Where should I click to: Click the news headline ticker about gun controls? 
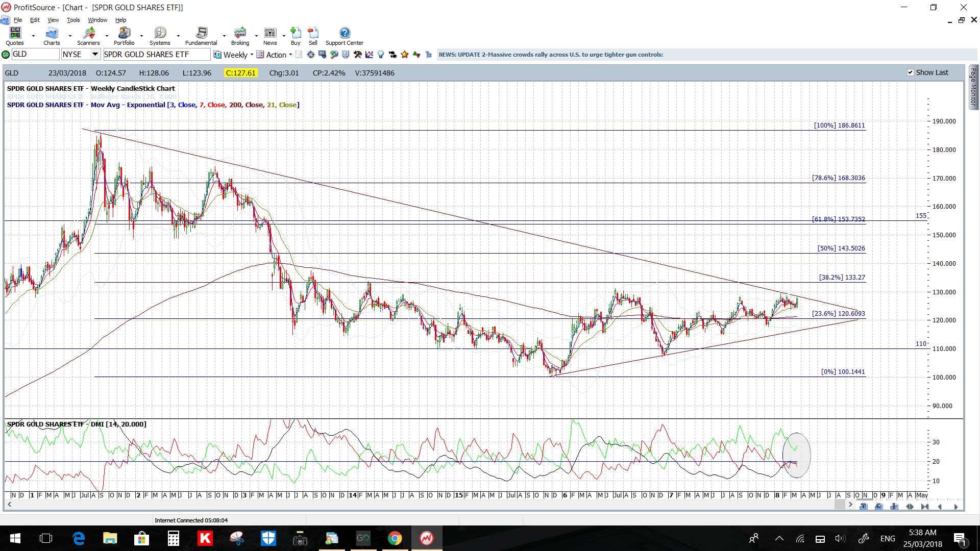(x=551, y=55)
